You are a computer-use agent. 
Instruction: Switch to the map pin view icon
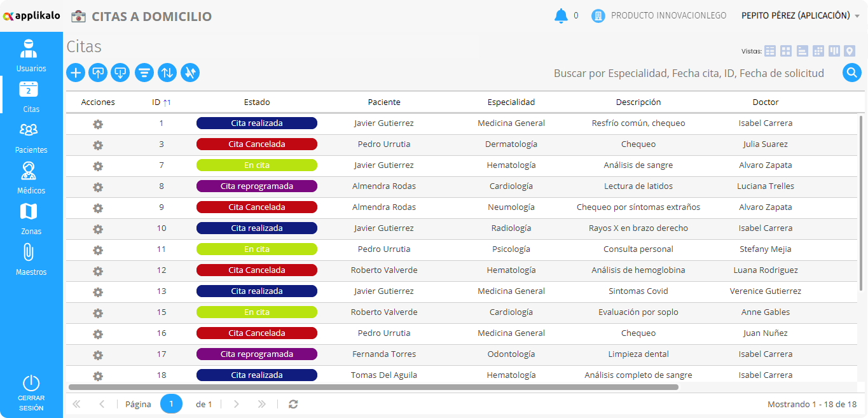[x=850, y=51]
